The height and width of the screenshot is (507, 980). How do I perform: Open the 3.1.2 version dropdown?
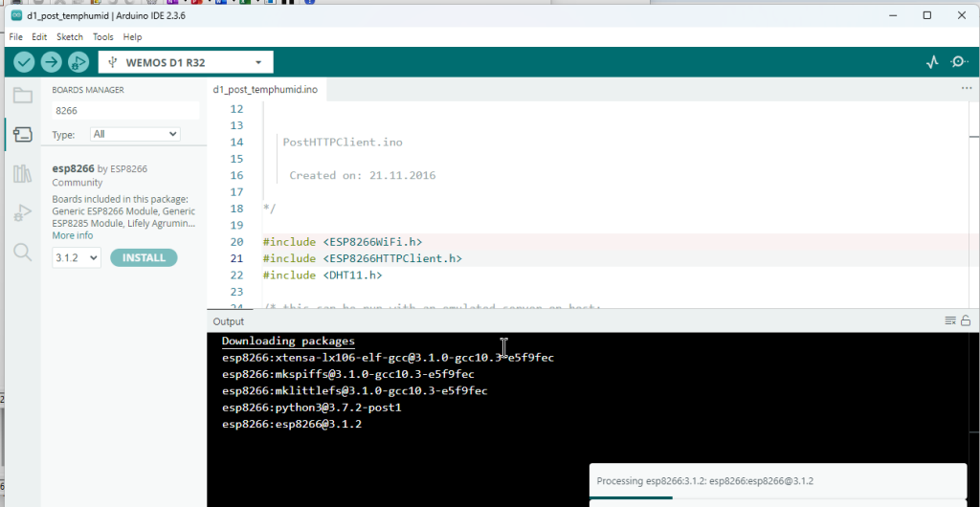point(76,258)
